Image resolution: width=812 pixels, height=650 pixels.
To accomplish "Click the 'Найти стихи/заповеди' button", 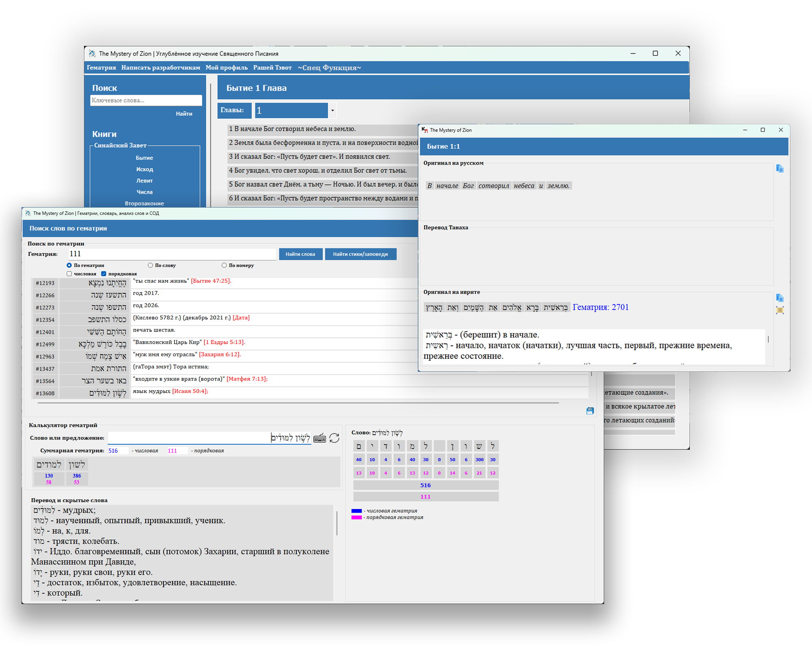I will [360, 254].
